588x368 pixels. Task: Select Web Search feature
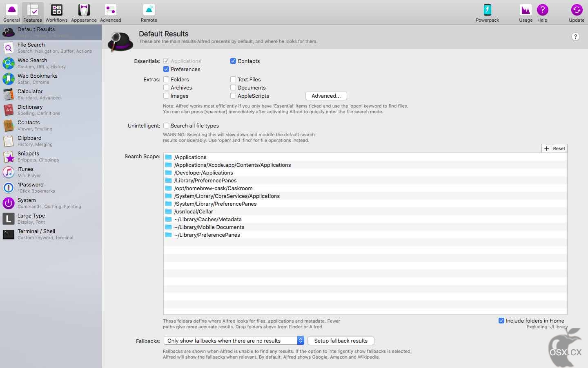[x=51, y=63]
